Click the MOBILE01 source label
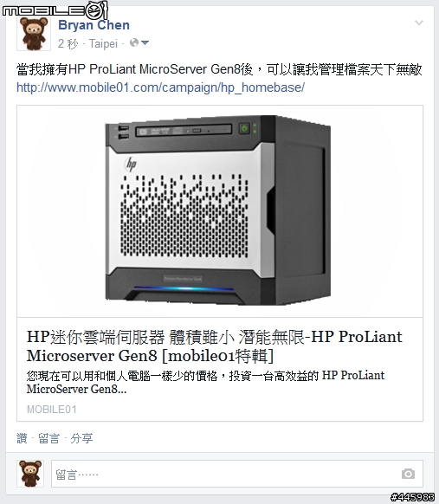The image size is (439, 504). point(52,410)
